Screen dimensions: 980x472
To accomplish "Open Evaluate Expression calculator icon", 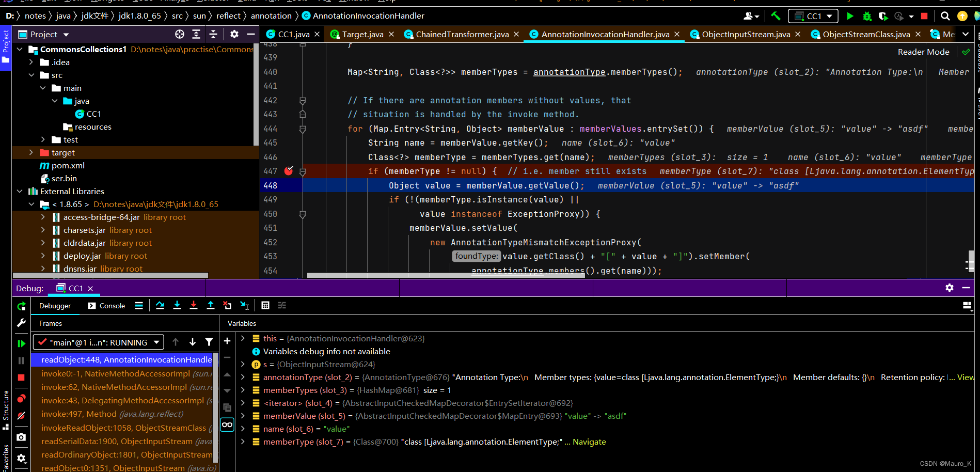I will coord(265,306).
